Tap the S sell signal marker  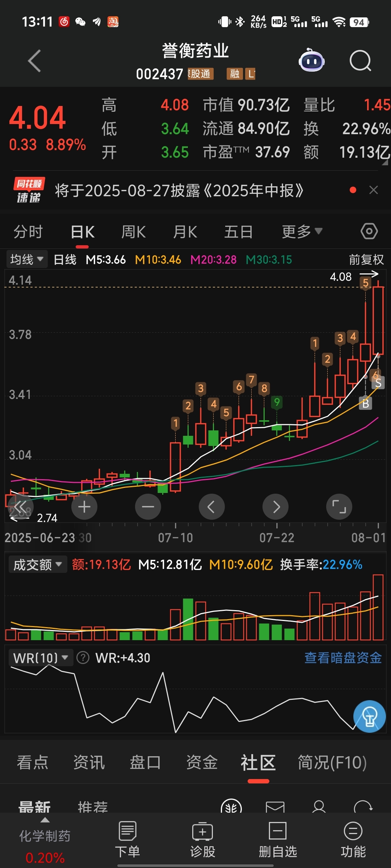[x=378, y=383]
